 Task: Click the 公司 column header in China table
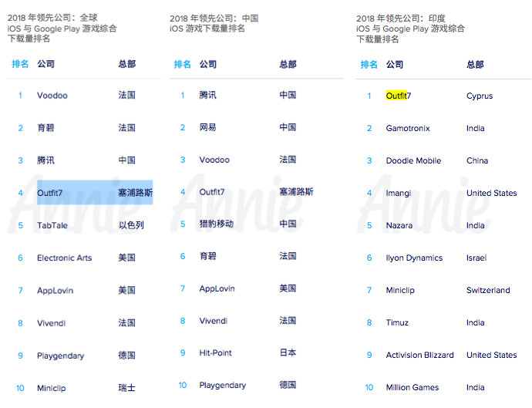coord(208,64)
